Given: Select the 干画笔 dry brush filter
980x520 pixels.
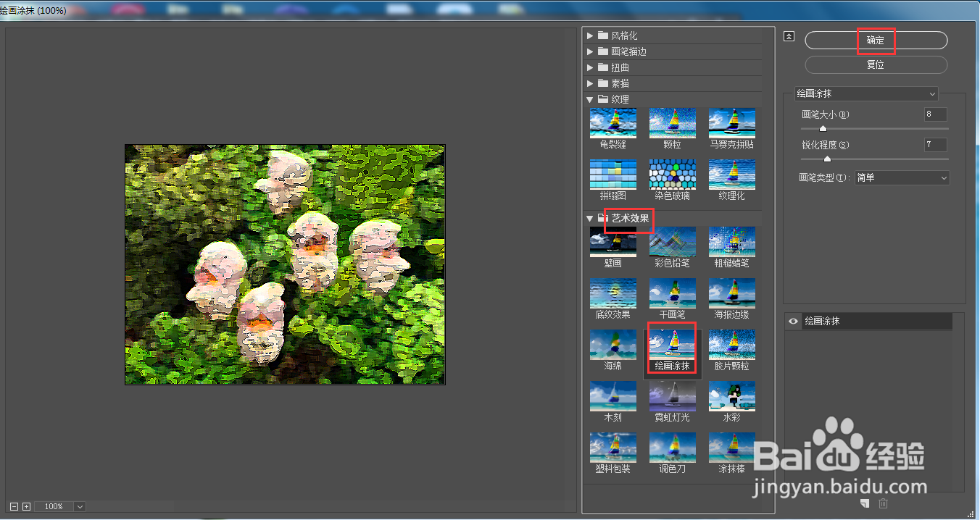Looking at the screenshot, I should (x=673, y=293).
